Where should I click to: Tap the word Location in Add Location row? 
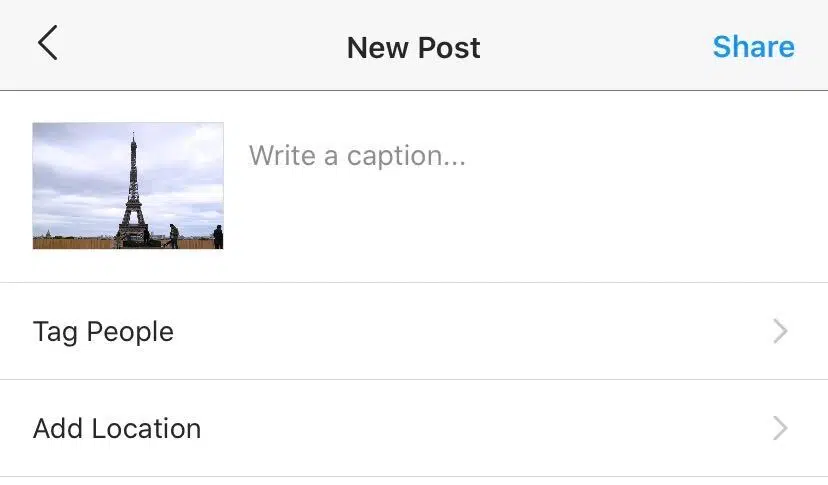(146, 428)
